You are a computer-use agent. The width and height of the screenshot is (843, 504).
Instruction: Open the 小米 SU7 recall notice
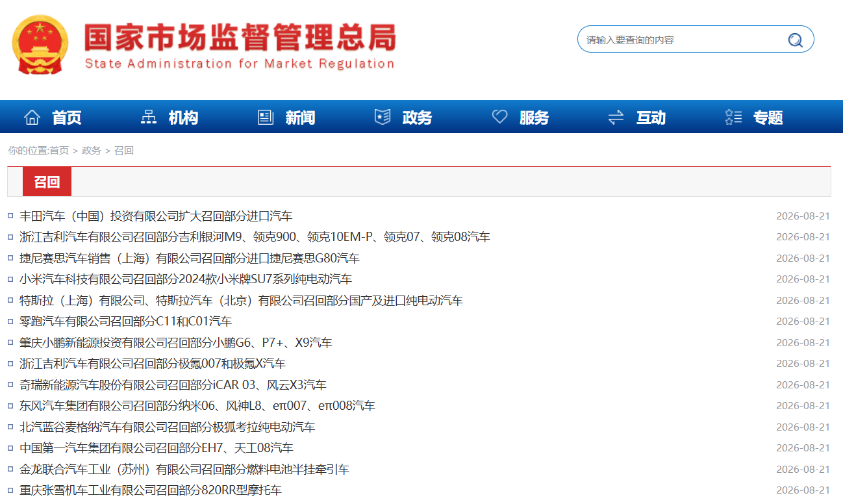click(x=186, y=279)
